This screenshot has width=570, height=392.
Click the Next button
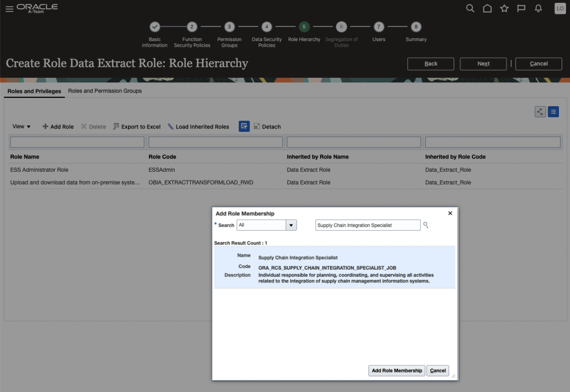[483, 63]
